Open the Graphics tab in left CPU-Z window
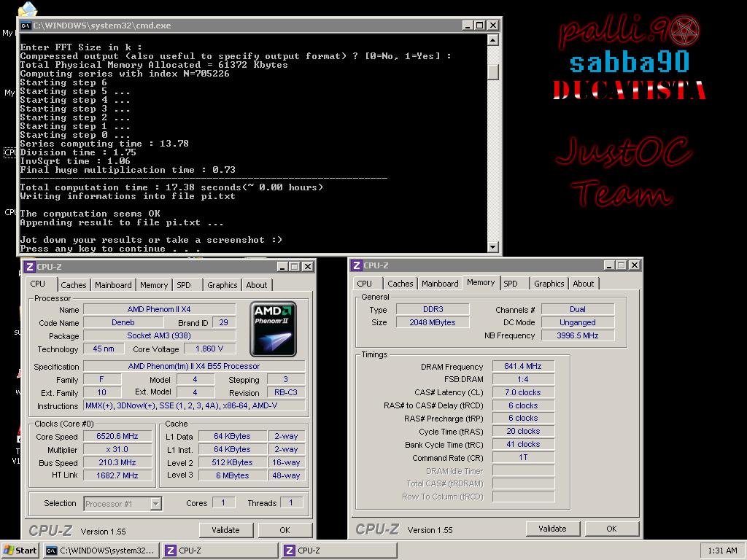 click(222, 285)
